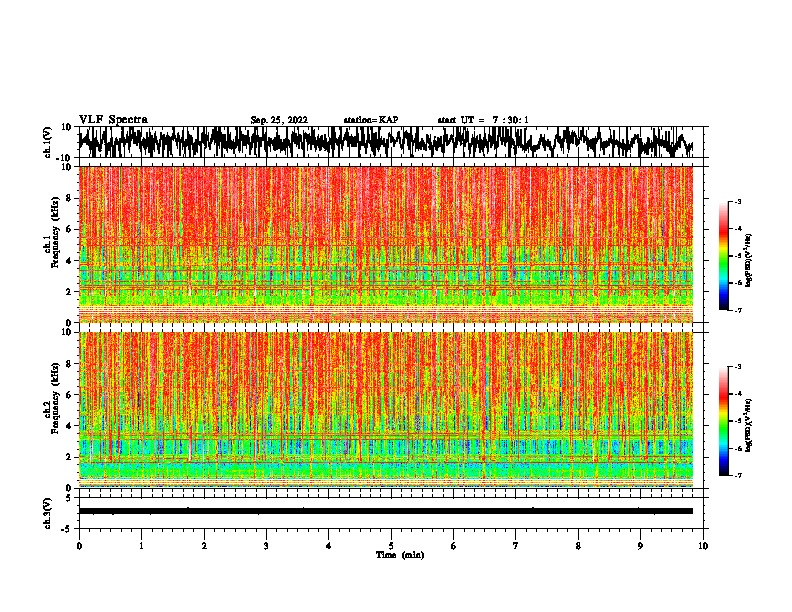Click the ch.2 color bar log(PSD) unit label
The image size is (792, 612).
coord(748,426)
